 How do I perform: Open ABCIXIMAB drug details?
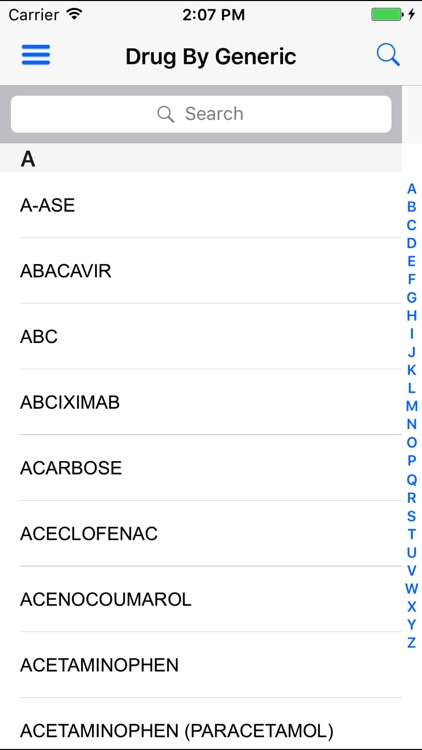click(x=201, y=402)
